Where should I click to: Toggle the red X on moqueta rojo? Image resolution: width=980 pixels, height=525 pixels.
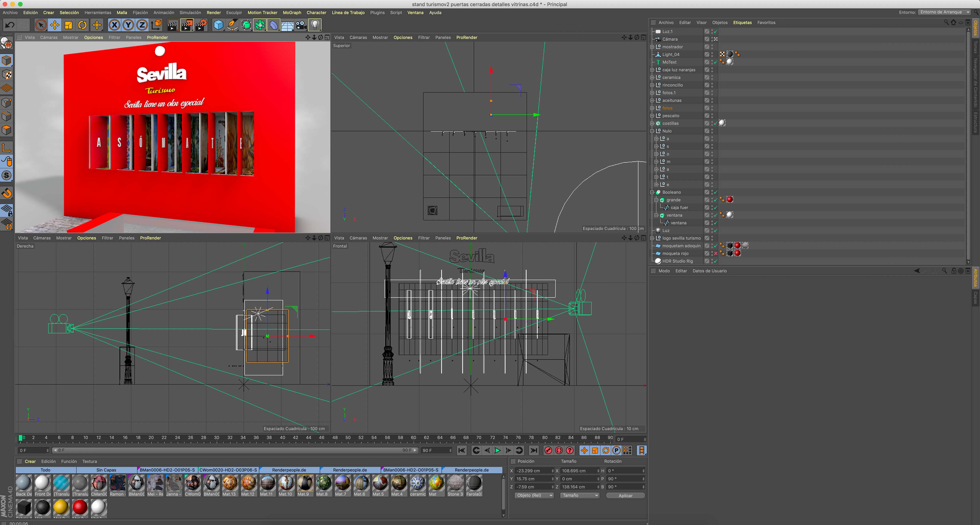716,253
